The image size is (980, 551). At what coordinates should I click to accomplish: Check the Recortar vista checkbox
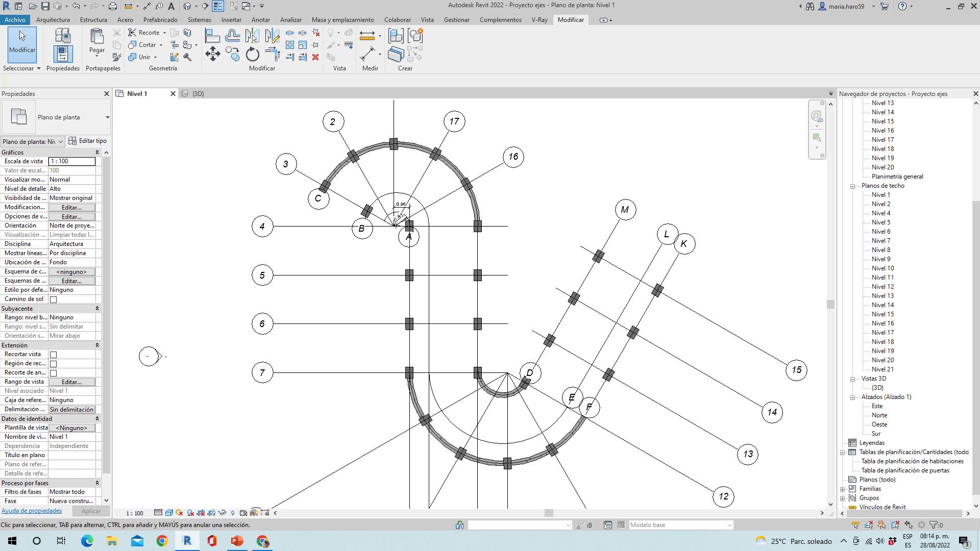tap(53, 355)
